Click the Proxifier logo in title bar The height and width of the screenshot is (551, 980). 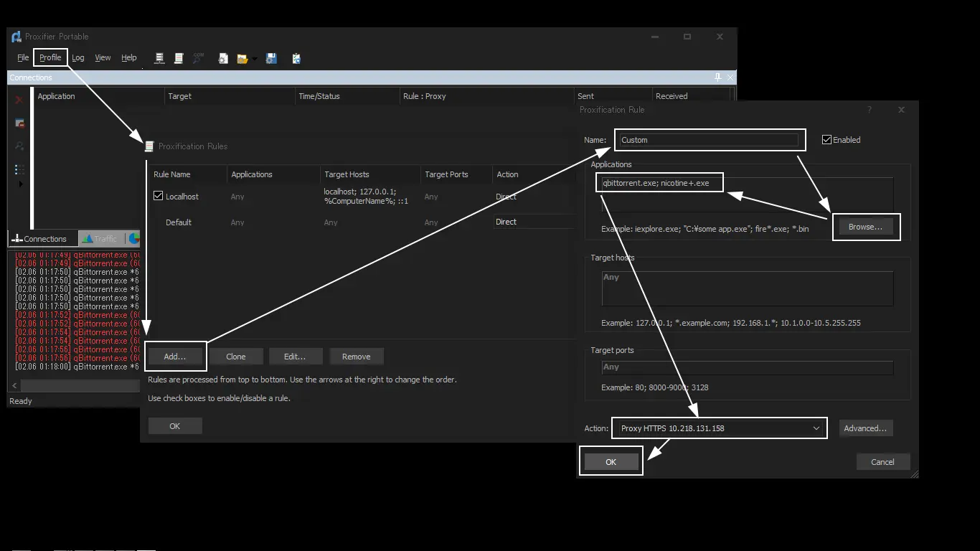click(x=17, y=37)
